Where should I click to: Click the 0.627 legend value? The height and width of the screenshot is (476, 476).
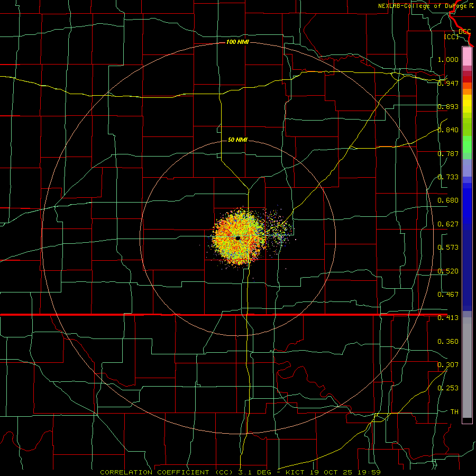(448, 224)
